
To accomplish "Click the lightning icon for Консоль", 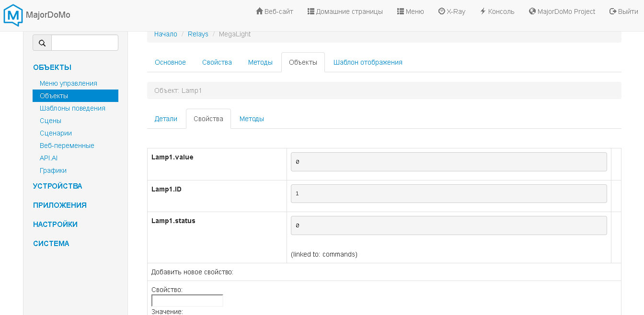I will pos(483,11).
